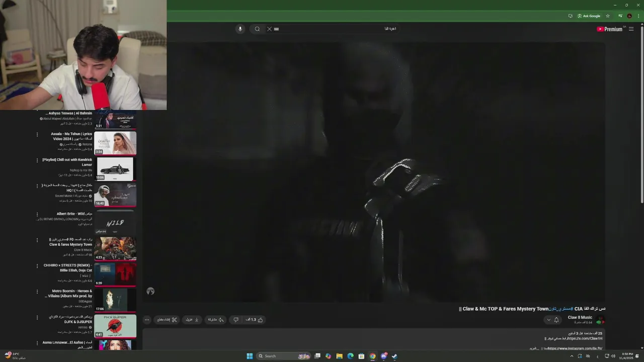
Task: Open Assala - Ma Tehun video thumbnail
Action: [115, 143]
